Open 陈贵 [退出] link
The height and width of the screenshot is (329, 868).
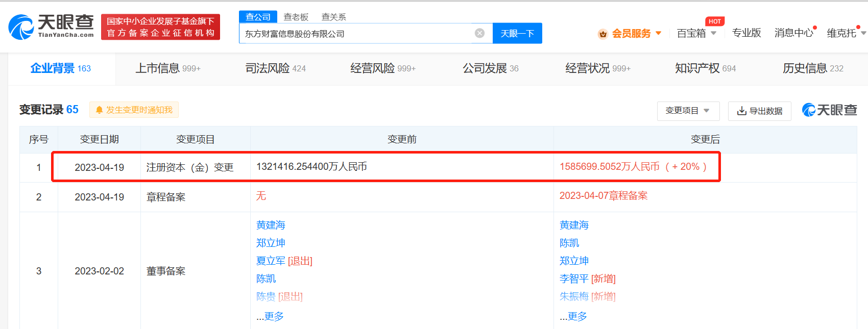point(279,296)
